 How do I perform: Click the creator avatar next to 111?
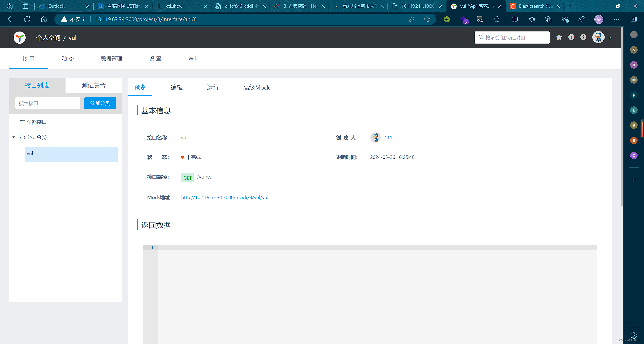tap(376, 137)
